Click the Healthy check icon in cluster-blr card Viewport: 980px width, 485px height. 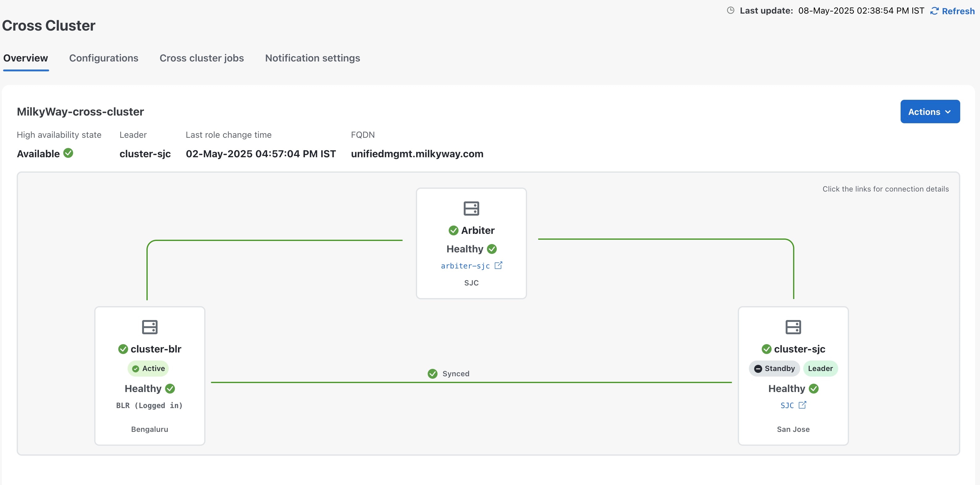170,388
